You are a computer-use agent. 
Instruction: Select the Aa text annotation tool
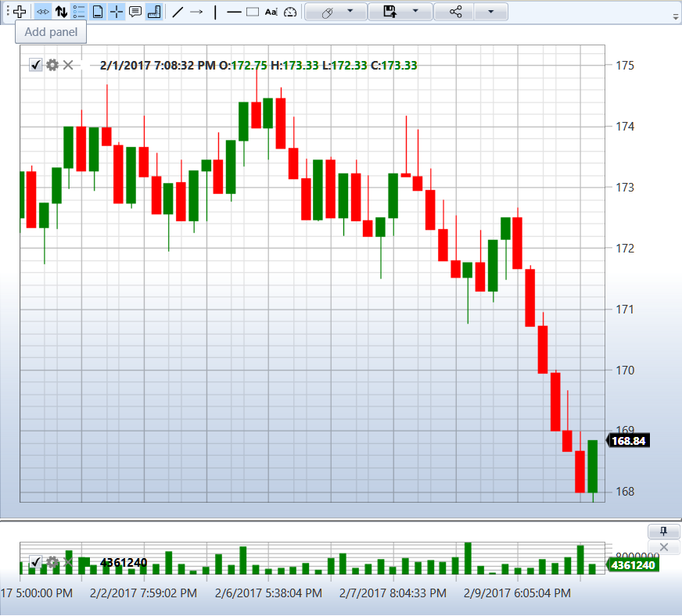pos(271,12)
